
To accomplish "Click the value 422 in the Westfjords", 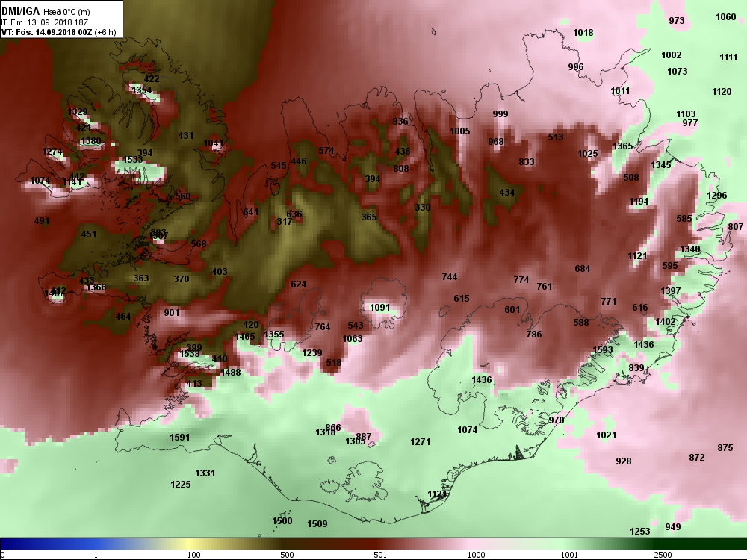I will (152, 80).
